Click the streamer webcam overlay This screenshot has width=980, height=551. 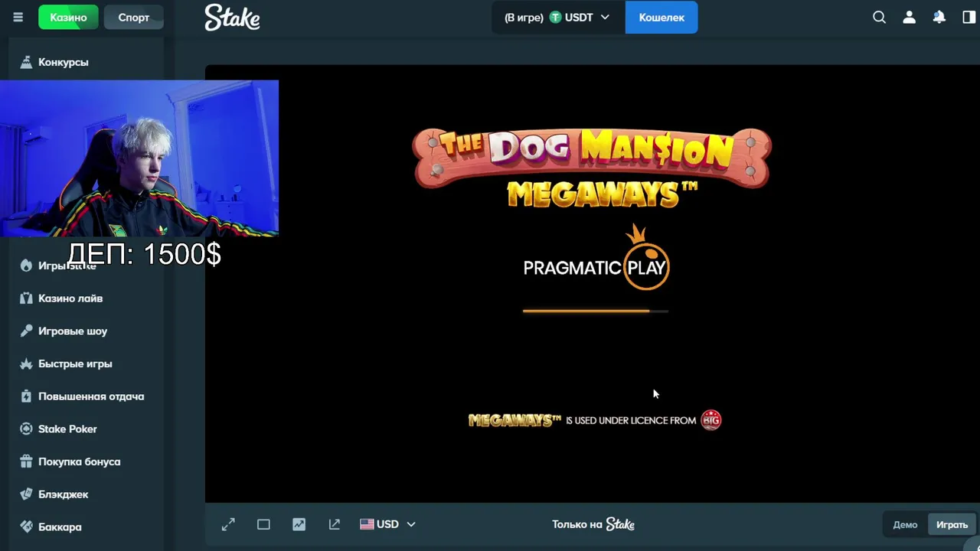click(139, 158)
